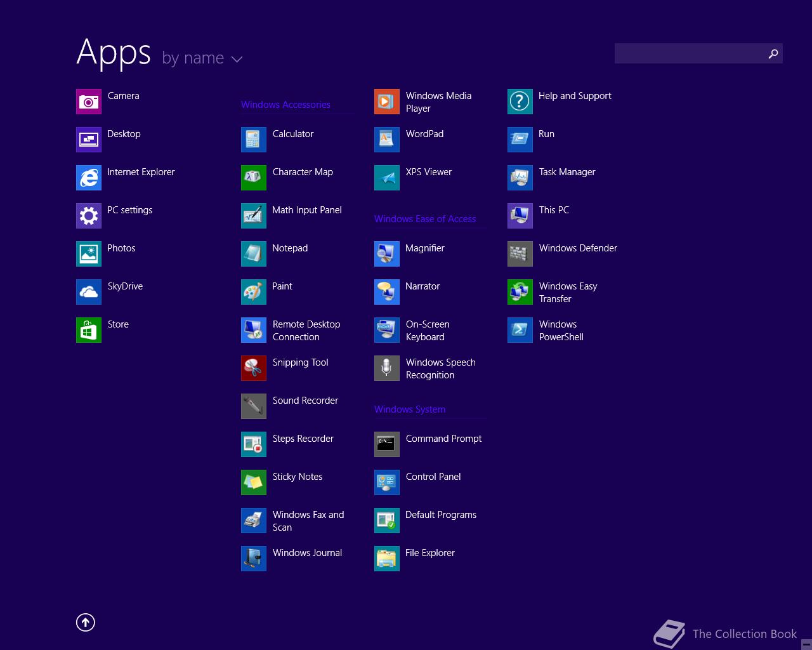
Task: Go back to Start with up arrow
Action: click(x=86, y=623)
